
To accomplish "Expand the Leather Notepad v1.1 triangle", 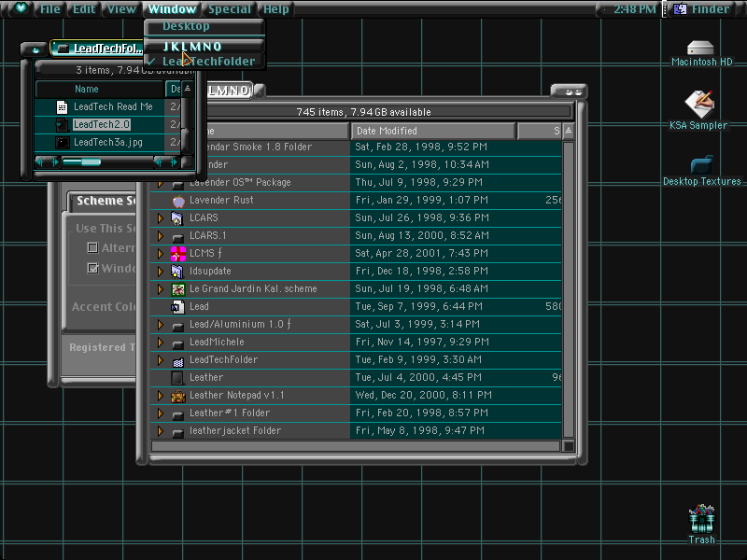I will 161,395.
